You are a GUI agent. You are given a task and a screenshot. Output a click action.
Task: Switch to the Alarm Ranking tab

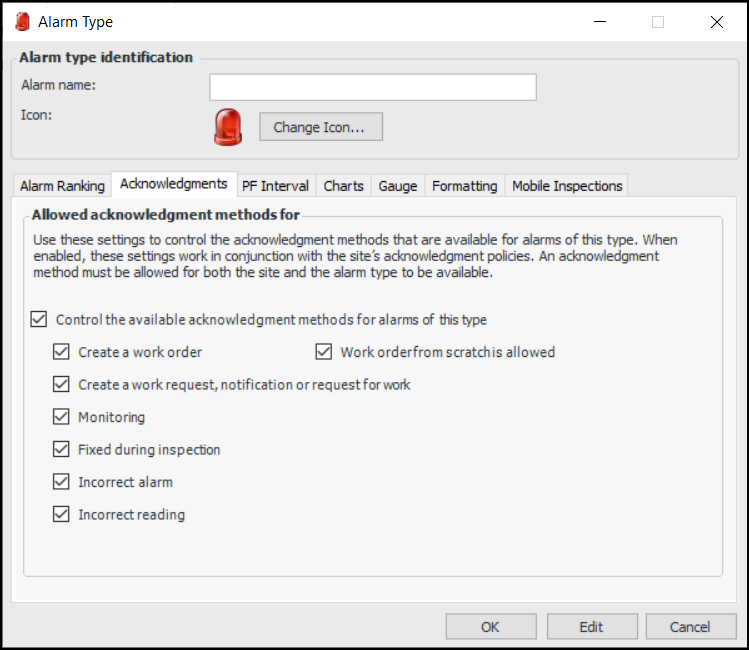pyautogui.click(x=62, y=186)
